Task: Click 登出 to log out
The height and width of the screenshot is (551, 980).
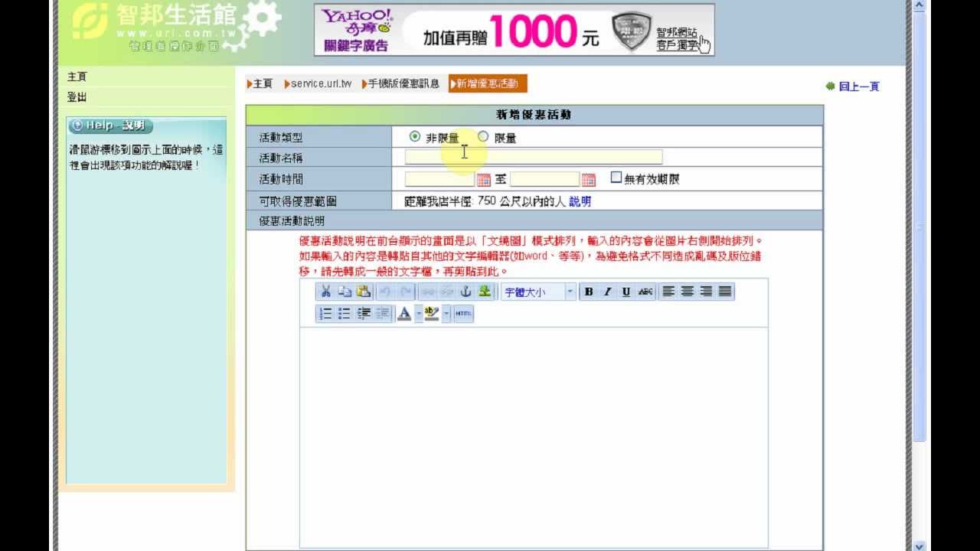Action: (77, 97)
